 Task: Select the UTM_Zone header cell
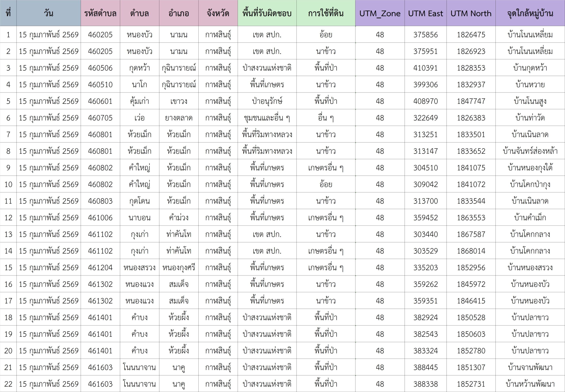pos(380,13)
